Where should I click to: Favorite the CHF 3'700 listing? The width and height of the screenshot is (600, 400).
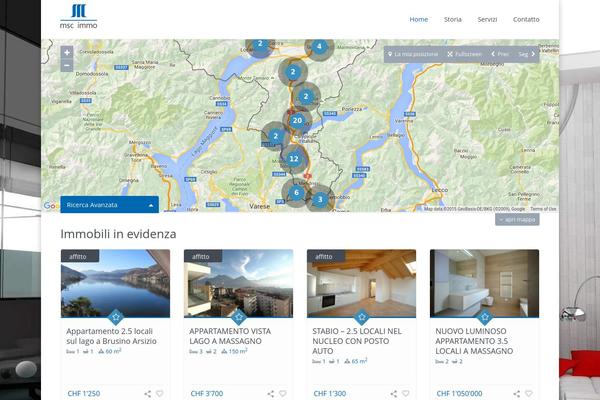coord(283,393)
